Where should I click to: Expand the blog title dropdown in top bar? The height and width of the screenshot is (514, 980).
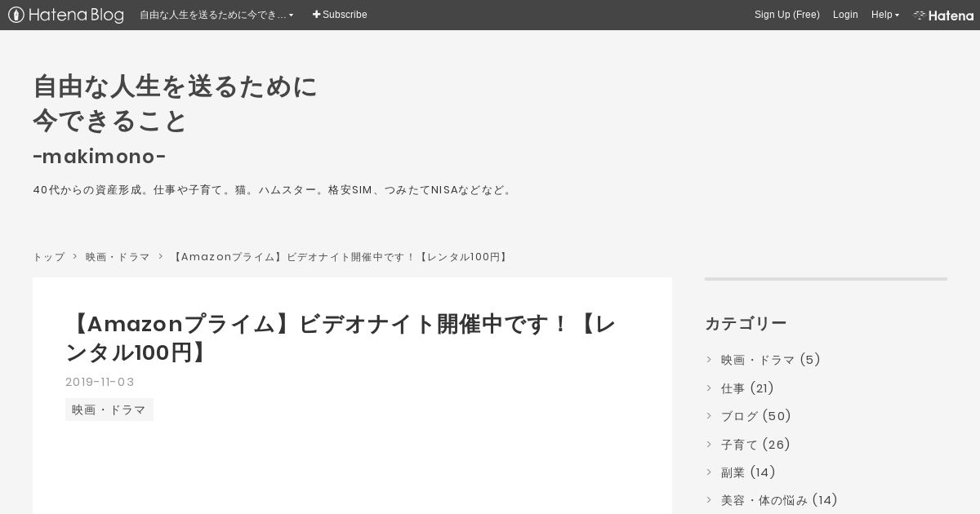(x=216, y=15)
